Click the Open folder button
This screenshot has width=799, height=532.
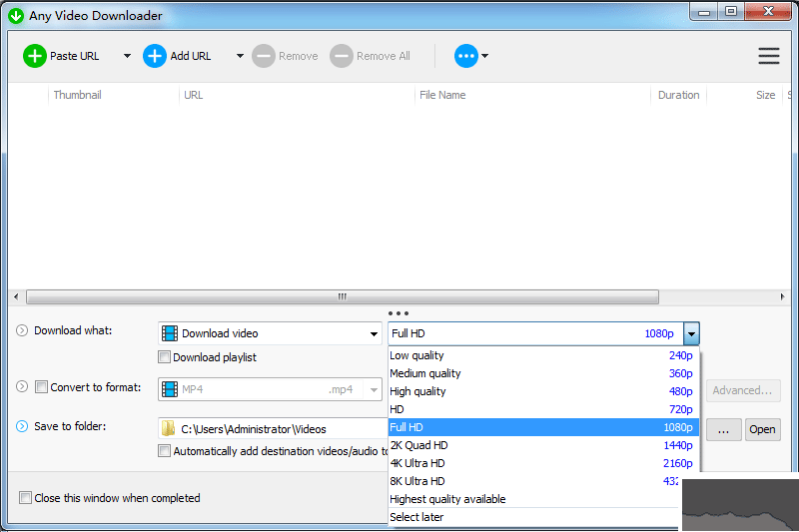762,429
